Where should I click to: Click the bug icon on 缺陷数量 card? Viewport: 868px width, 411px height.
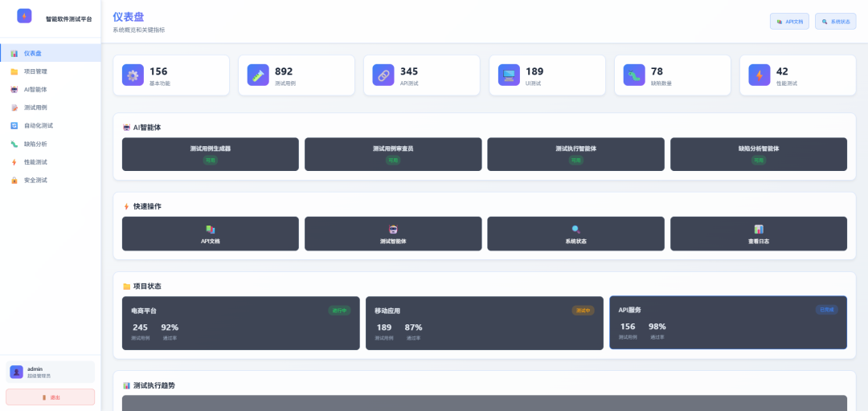[634, 75]
